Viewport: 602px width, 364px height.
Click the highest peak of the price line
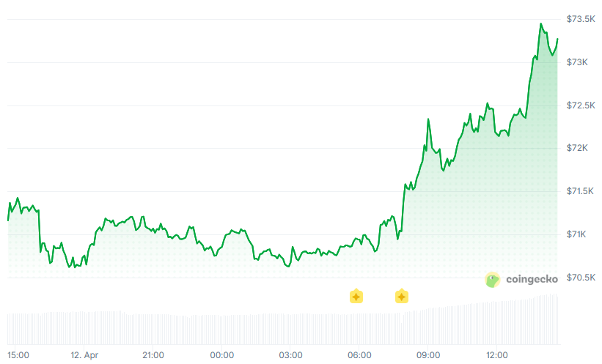click(541, 24)
